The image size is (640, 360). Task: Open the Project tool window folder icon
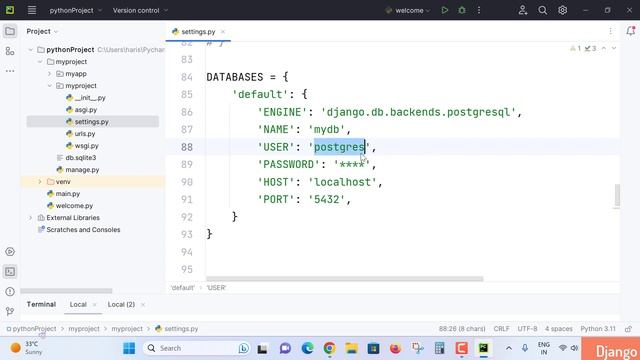[10, 31]
